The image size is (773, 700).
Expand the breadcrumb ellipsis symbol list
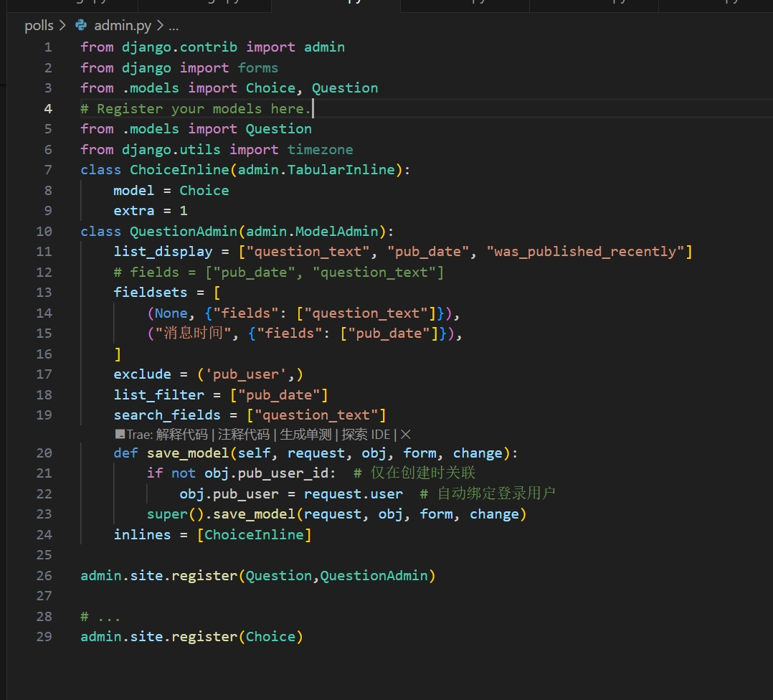point(174,25)
